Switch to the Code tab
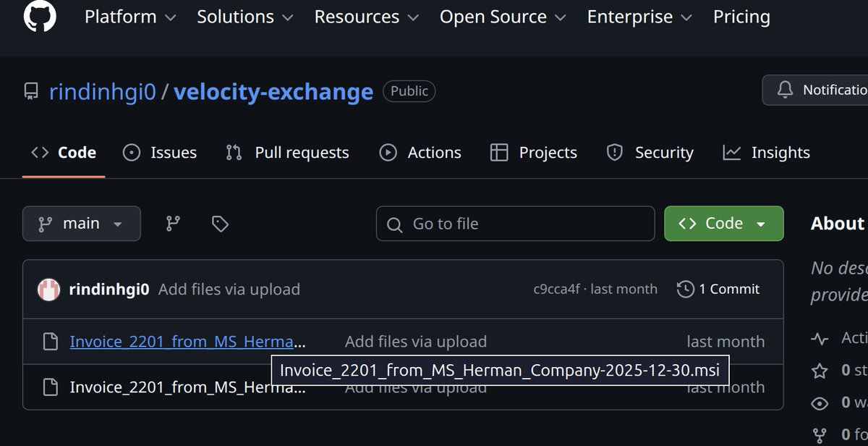The image size is (868, 446). pos(64,153)
